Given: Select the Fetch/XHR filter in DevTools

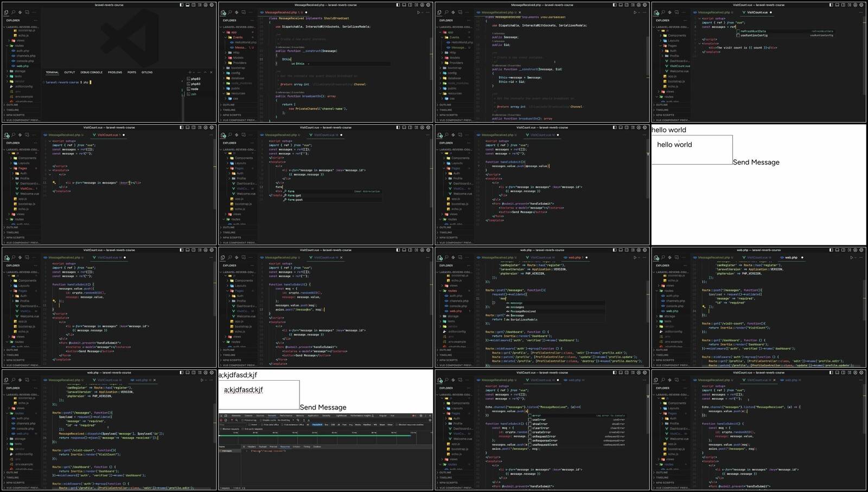Looking at the screenshot, I should [317, 425].
